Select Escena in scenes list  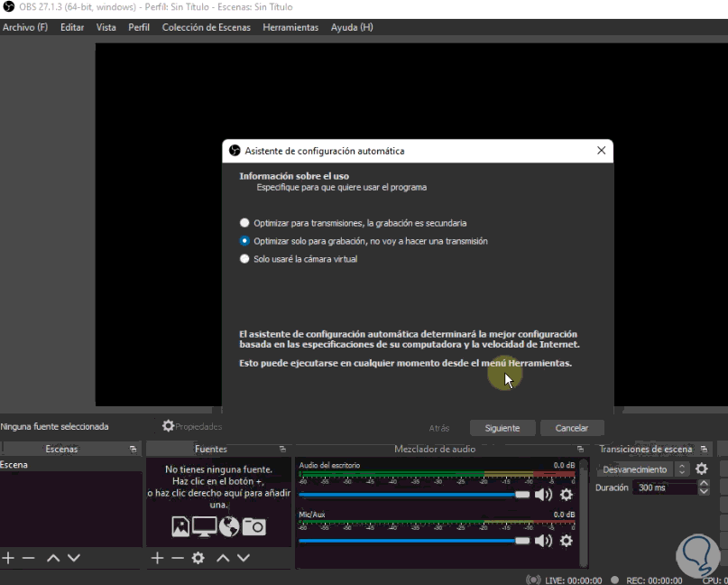(x=71, y=465)
